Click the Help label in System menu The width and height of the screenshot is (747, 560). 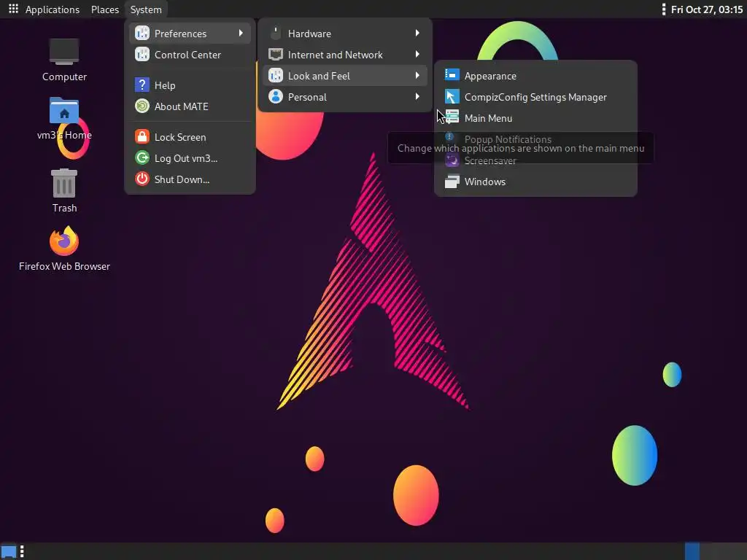pyautogui.click(x=165, y=86)
